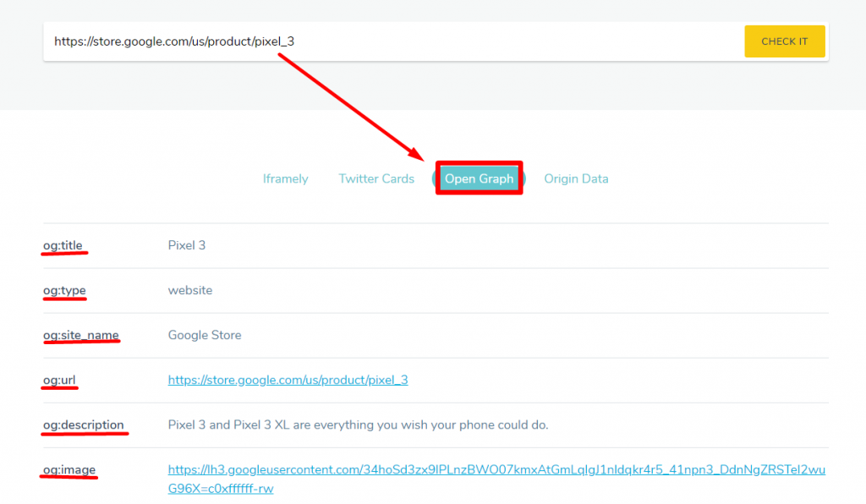
Task: Open the og:title property link
Action: 63,244
